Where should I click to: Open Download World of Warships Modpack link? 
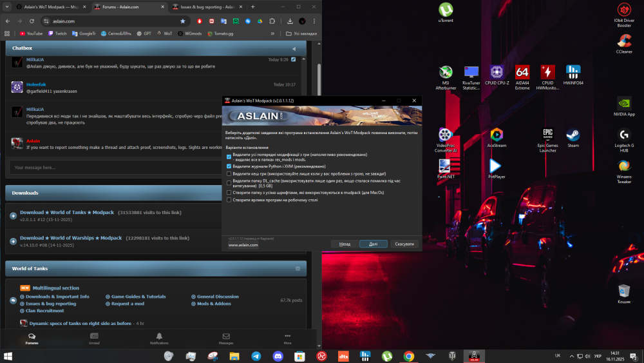[x=71, y=238]
